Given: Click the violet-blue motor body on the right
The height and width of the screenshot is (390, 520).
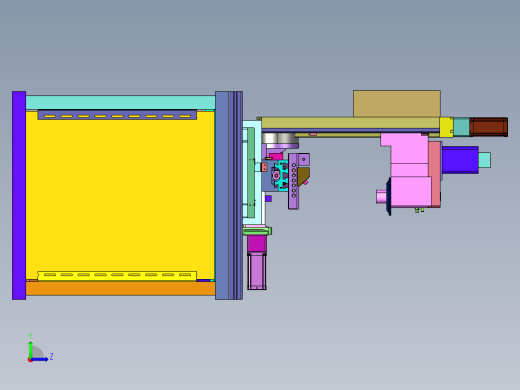Looking at the screenshot, I should [x=460, y=160].
